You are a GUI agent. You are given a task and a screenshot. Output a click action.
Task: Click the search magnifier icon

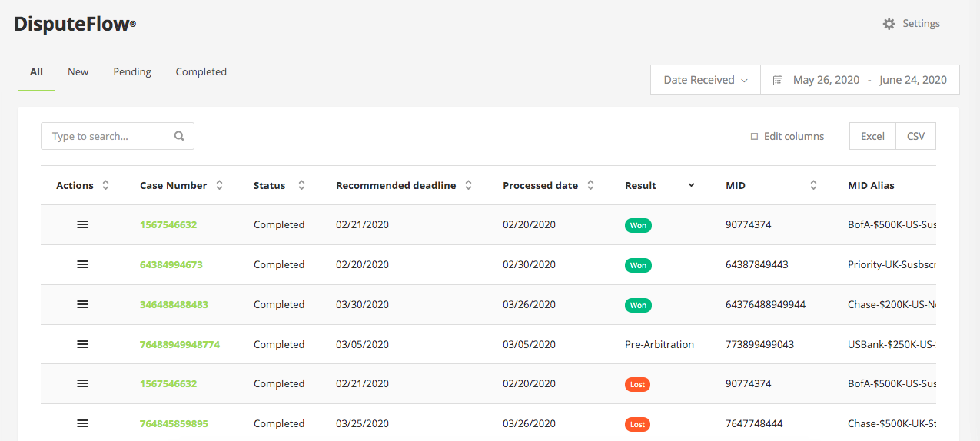tap(179, 136)
